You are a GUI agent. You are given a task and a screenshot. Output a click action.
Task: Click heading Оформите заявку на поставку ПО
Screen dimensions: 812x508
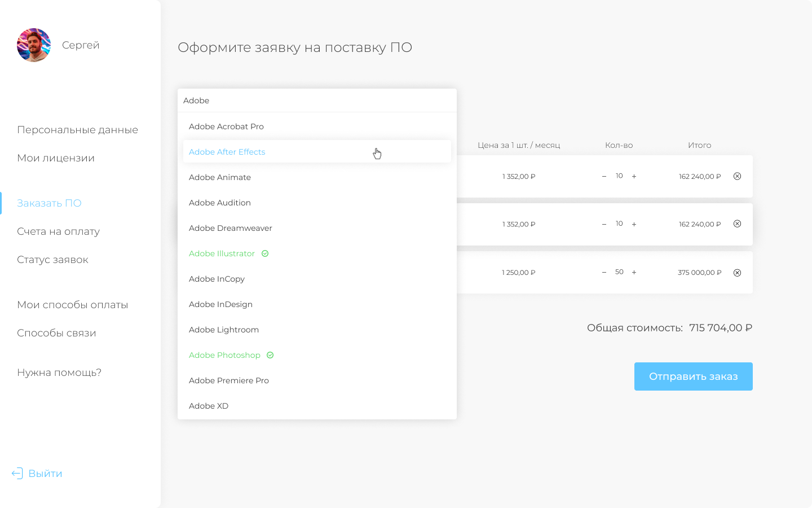point(295,47)
